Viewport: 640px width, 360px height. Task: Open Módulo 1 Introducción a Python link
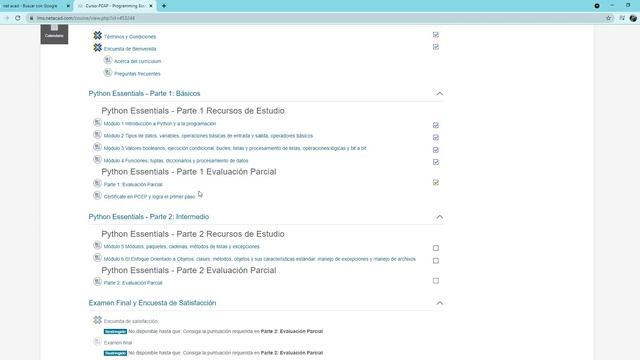160,124
